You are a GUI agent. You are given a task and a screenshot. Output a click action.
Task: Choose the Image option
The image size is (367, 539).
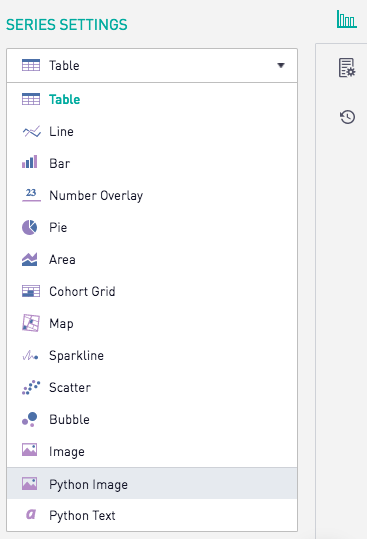click(x=152, y=451)
